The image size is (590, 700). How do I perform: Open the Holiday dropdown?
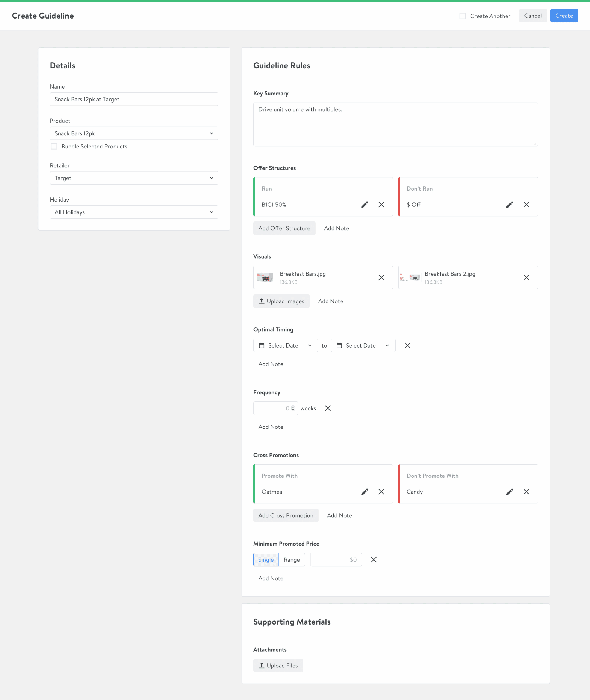134,212
